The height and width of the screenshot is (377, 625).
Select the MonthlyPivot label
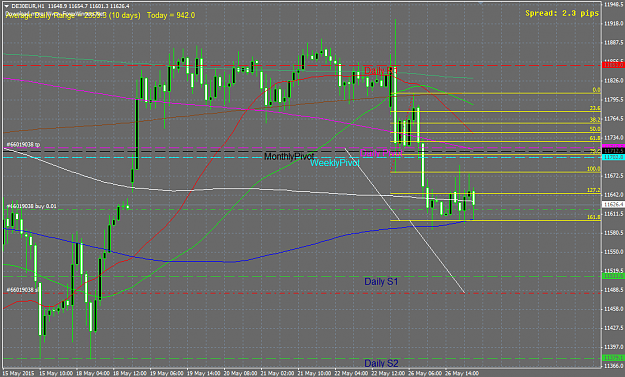[289, 156]
